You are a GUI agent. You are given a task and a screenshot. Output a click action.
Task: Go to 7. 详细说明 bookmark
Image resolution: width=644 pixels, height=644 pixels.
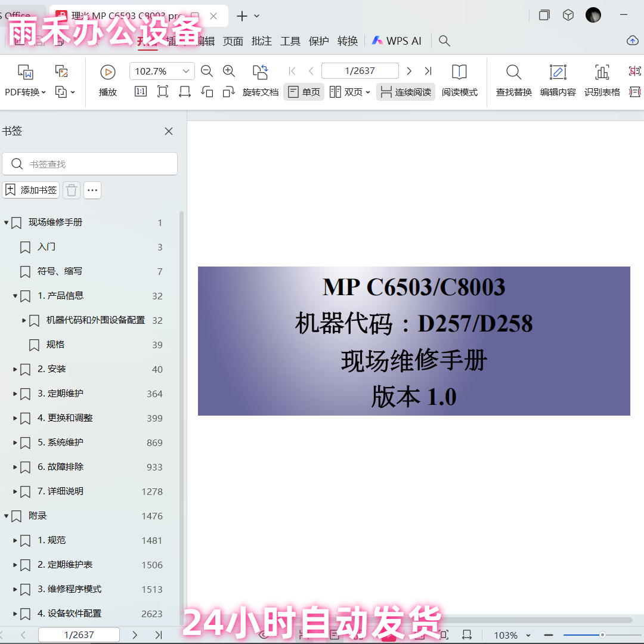pyautogui.click(x=60, y=491)
